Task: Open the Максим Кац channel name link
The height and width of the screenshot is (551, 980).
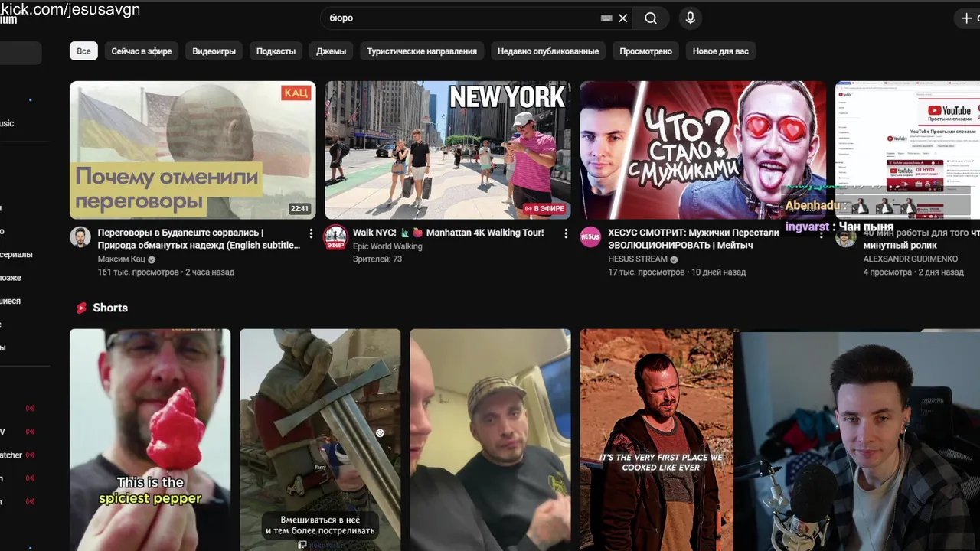Action: (x=121, y=259)
